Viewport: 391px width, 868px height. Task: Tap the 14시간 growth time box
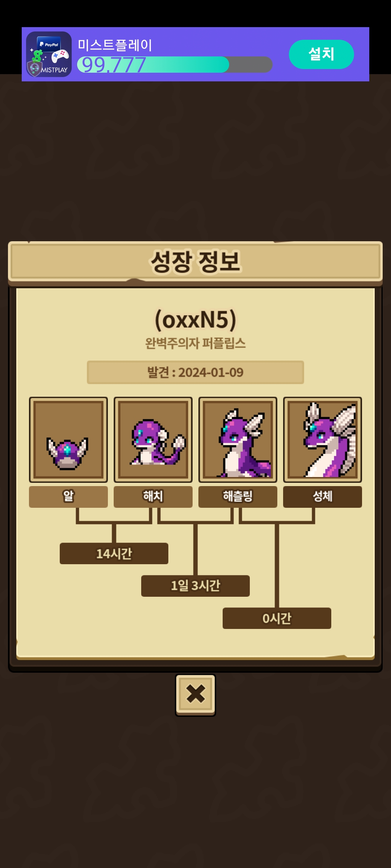point(114,553)
